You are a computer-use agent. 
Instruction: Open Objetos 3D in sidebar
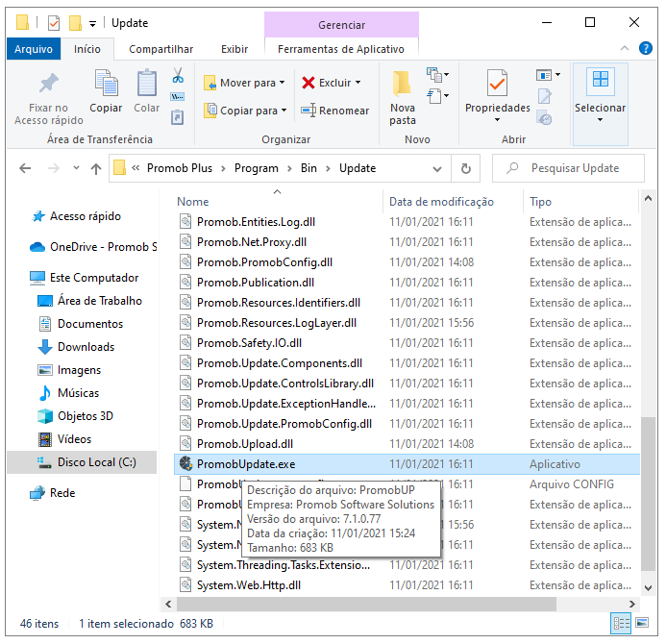click(x=75, y=416)
